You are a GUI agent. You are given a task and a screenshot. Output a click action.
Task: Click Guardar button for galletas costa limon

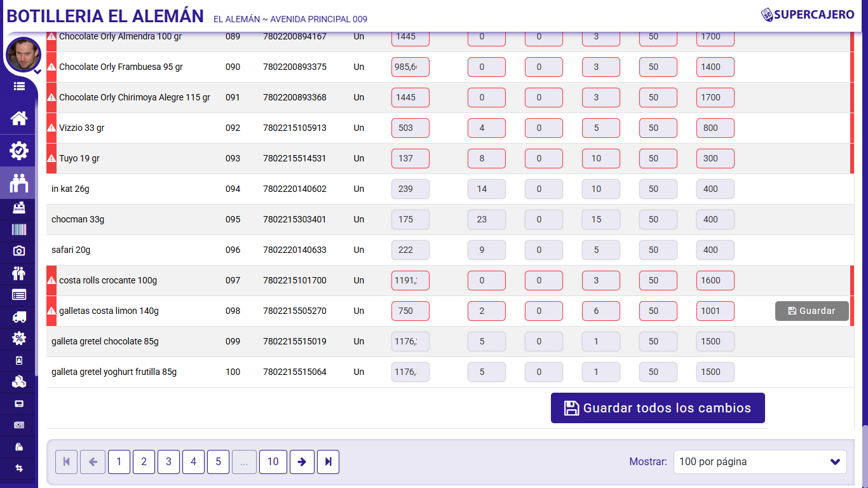coord(811,311)
